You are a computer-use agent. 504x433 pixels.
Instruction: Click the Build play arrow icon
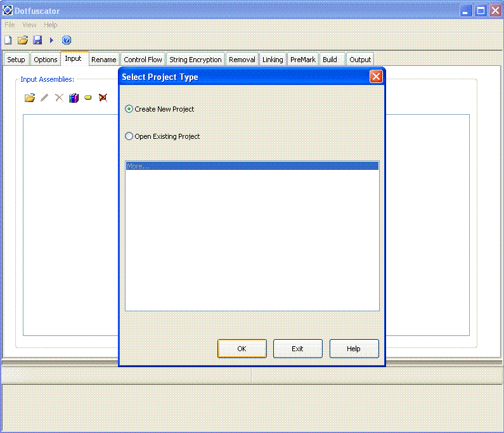51,40
